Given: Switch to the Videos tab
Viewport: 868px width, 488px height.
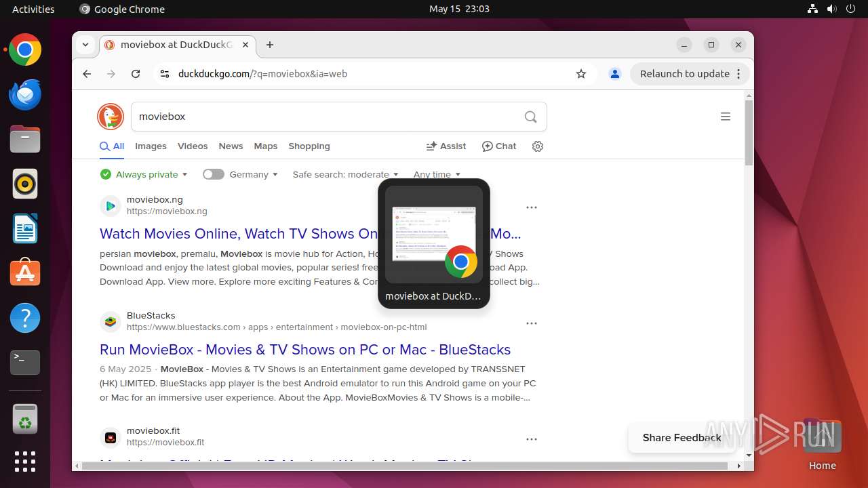Looking at the screenshot, I should click(x=193, y=146).
